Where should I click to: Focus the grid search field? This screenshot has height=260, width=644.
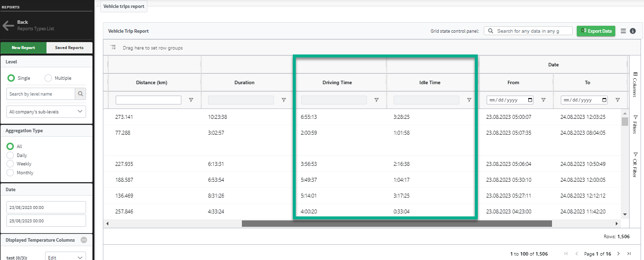tap(528, 31)
